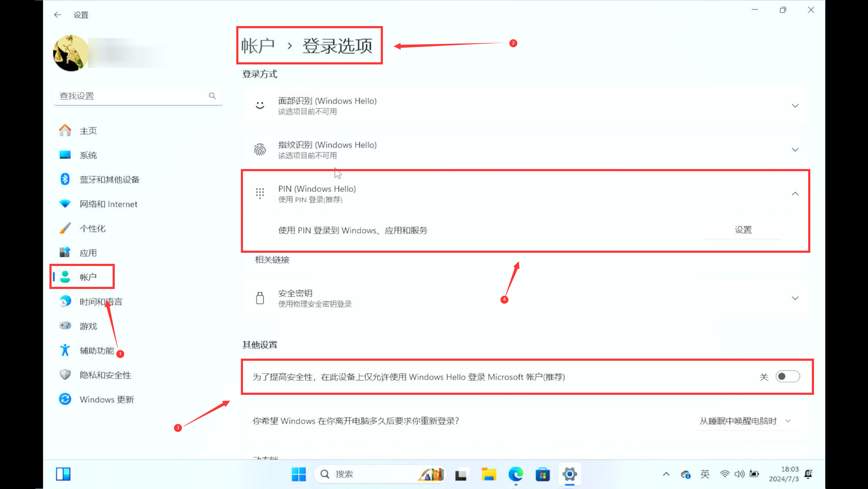
Task: Expand the Security key sign-in option
Action: [795, 298]
